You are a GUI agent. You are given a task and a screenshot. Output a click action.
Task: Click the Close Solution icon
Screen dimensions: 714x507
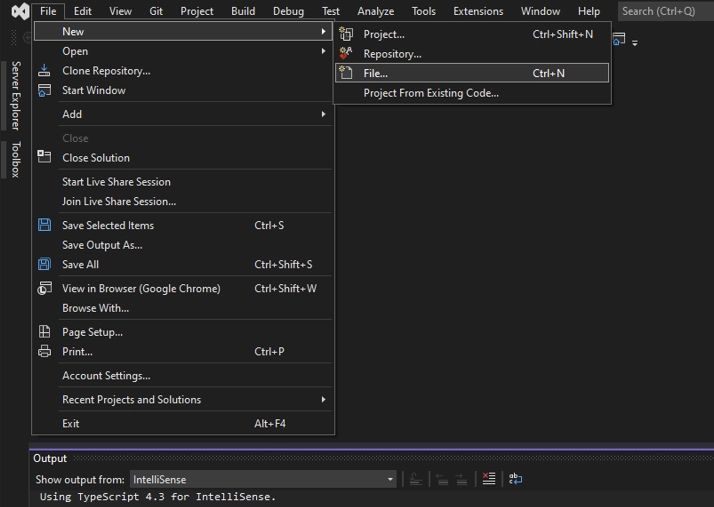pos(44,157)
